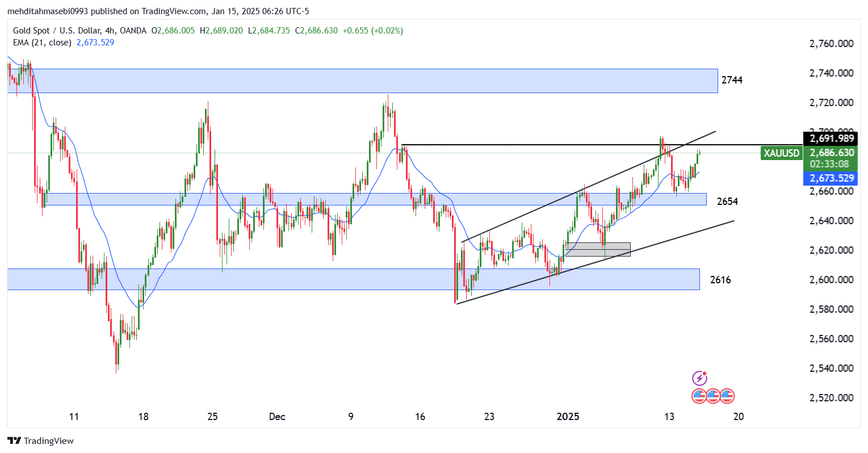This screenshot has width=868, height=453.
Task: Click the EMA value 2,673.529 in legend
Action: pyautogui.click(x=95, y=43)
